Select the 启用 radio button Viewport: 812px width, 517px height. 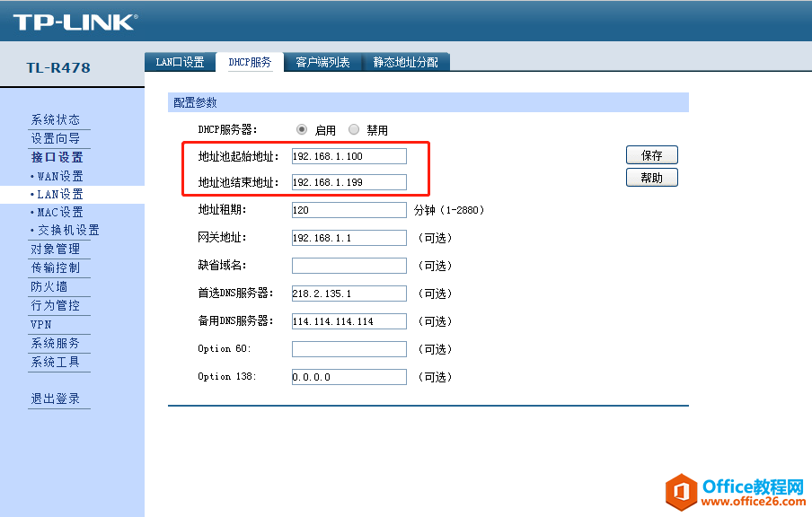tap(302, 129)
